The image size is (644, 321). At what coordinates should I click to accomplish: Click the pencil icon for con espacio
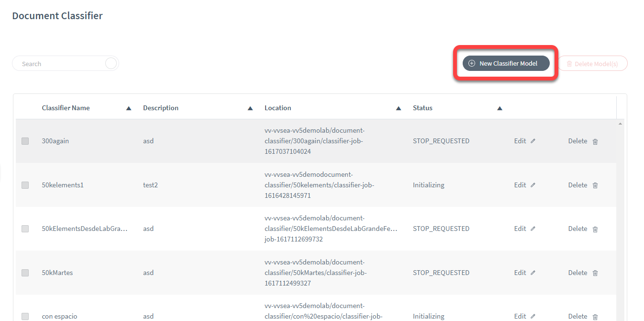(533, 316)
